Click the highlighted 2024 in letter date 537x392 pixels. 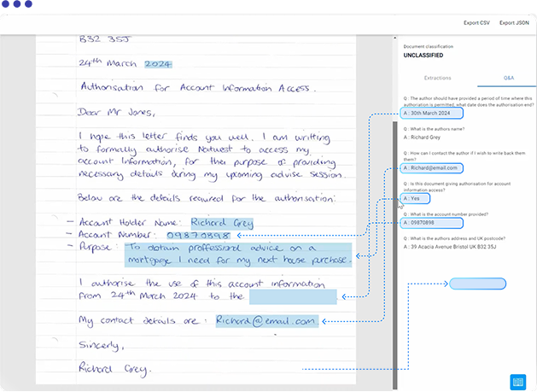(x=159, y=63)
